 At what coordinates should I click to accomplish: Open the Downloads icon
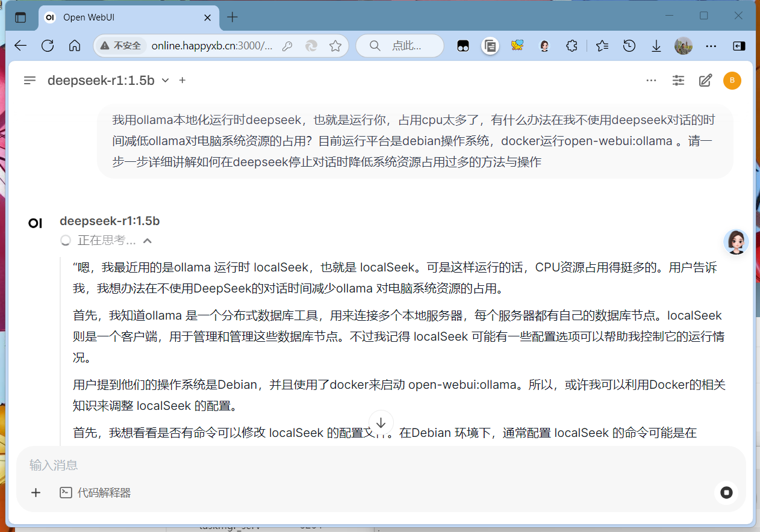[656, 46]
